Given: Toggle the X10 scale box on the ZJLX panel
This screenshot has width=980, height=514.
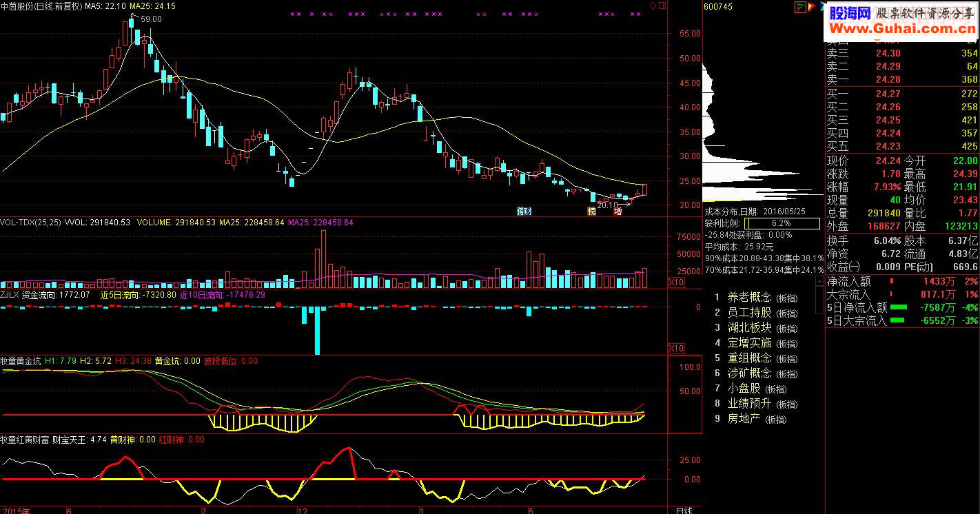Looking at the screenshot, I should [676, 349].
